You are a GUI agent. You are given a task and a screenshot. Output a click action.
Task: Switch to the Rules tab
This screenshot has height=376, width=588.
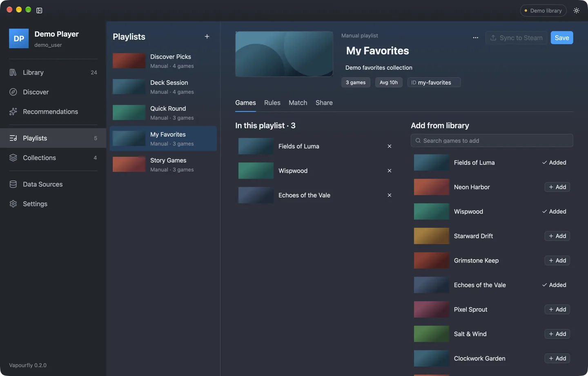point(272,103)
